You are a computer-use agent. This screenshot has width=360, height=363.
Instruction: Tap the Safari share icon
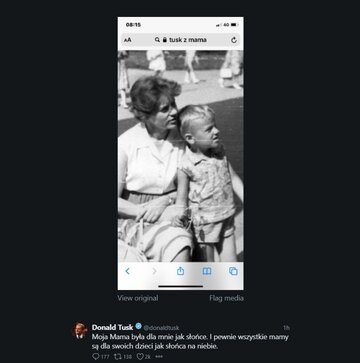[x=180, y=271]
